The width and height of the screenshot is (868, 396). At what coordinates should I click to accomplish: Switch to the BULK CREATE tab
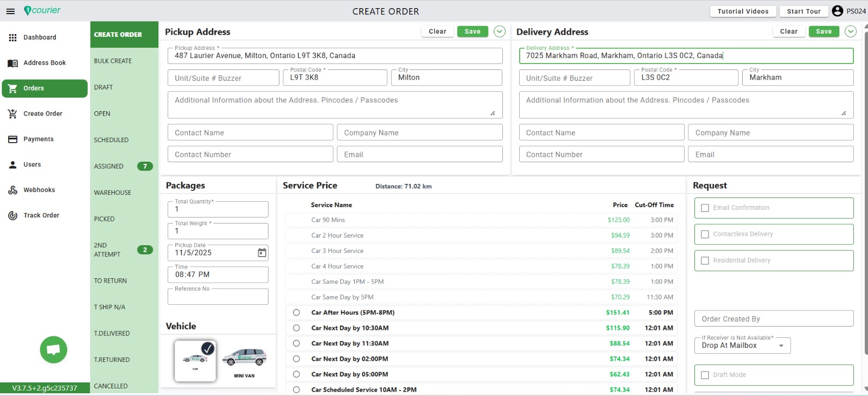click(113, 61)
